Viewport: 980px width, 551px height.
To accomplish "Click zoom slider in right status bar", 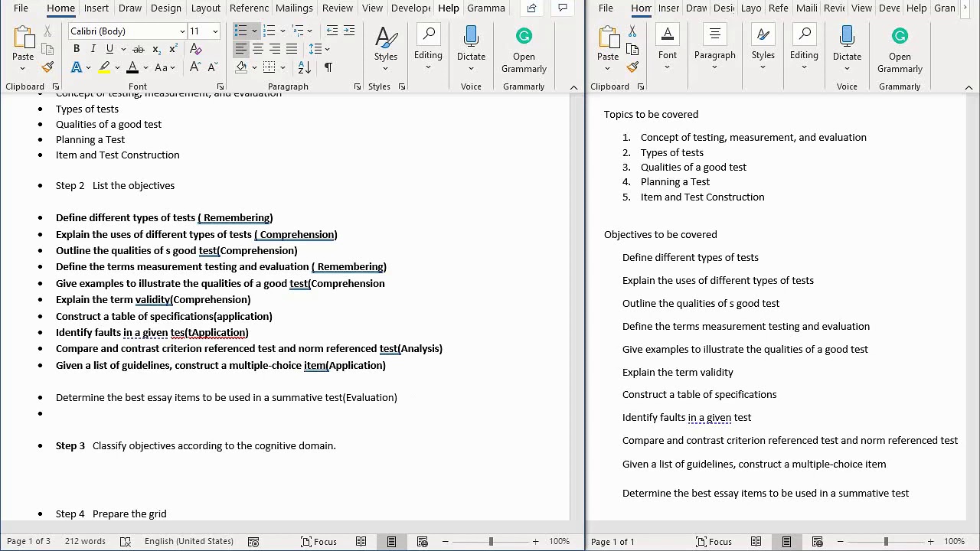I will (x=885, y=542).
